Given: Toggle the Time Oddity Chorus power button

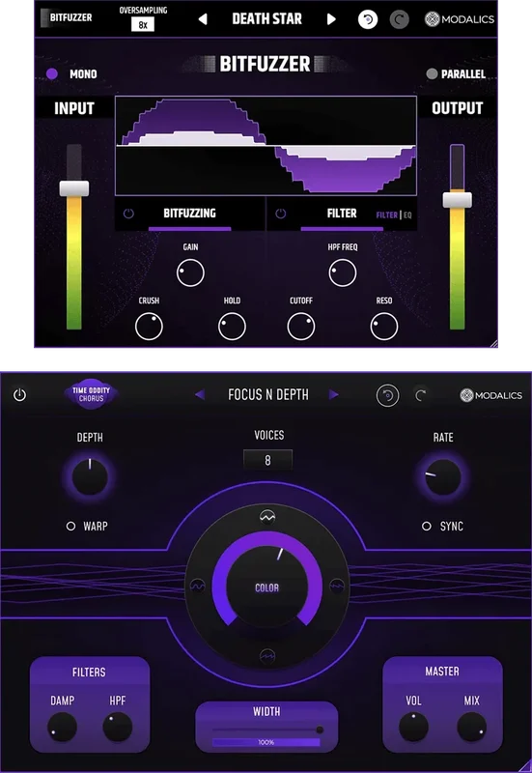Looking at the screenshot, I should click(x=19, y=395).
